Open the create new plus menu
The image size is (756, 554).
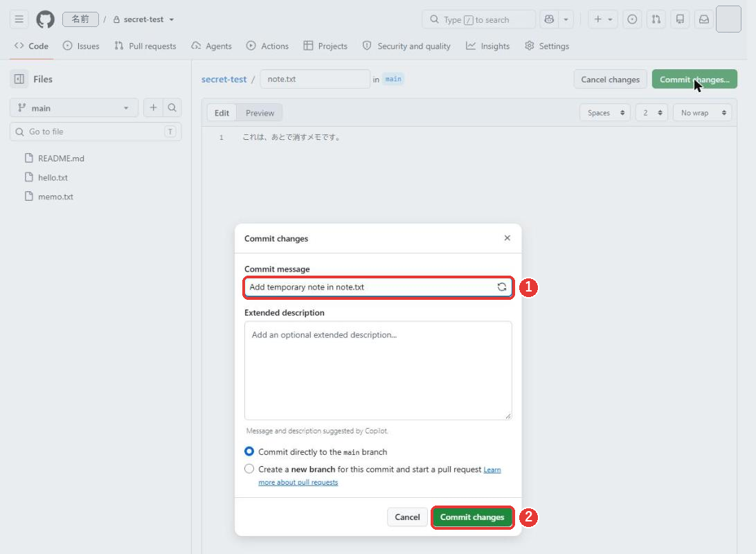click(603, 19)
